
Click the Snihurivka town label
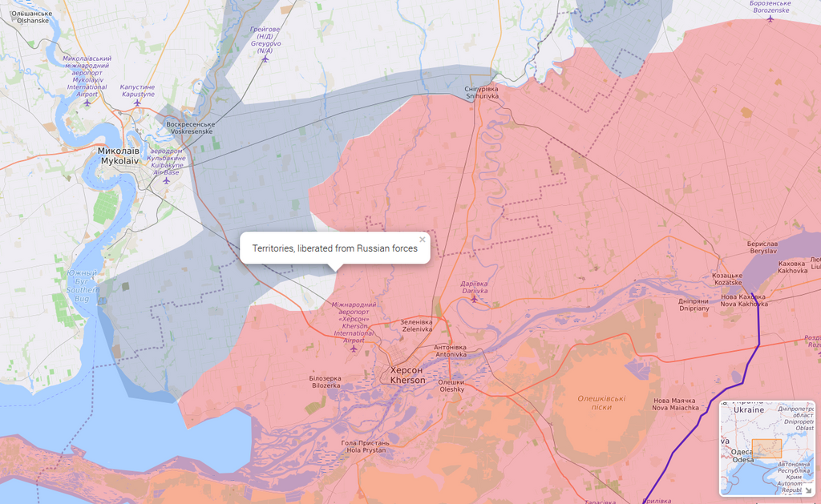coord(482,93)
